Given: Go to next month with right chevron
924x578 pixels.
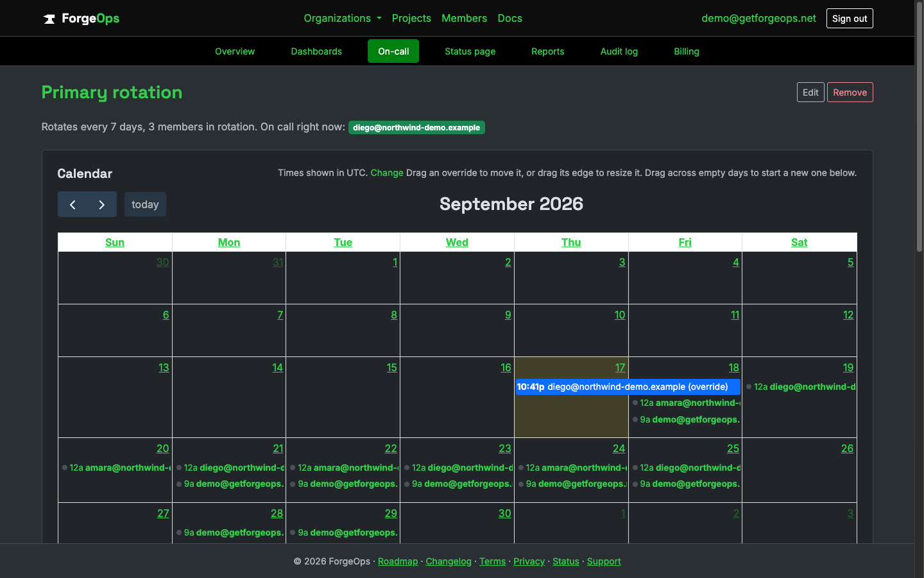Looking at the screenshot, I should point(102,204).
